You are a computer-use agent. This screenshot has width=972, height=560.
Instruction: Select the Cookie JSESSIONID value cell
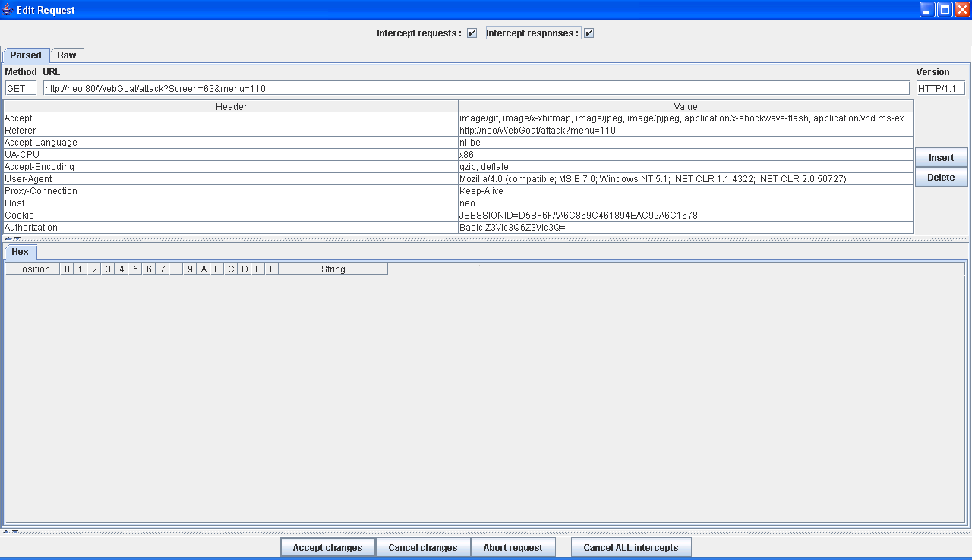click(685, 216)
